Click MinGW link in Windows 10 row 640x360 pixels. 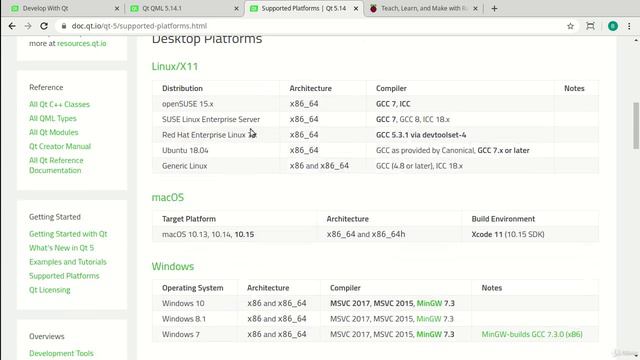pos(429,303)
